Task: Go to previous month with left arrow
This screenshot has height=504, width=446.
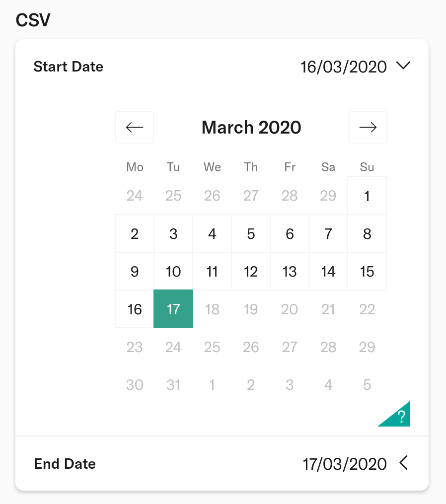Action: [135, 127]
